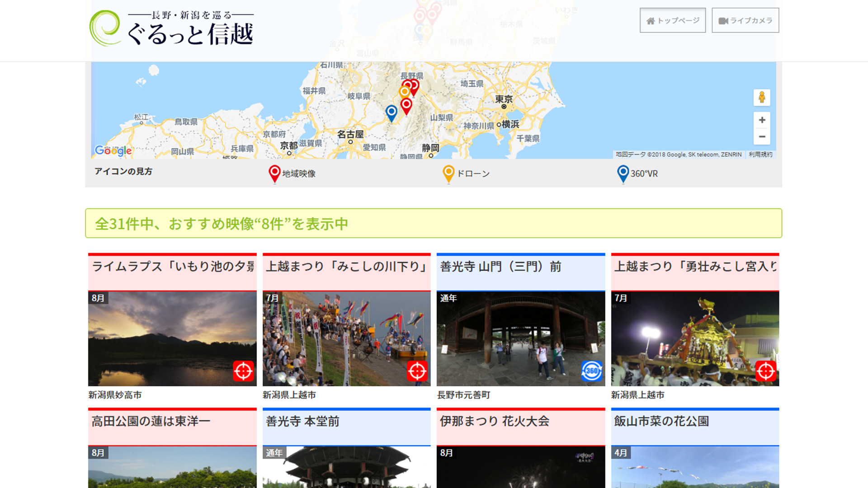
Task: Open the 善光寺 本堂前 thumbnail image
Action: pyautogui.click(x=347, y=467)
